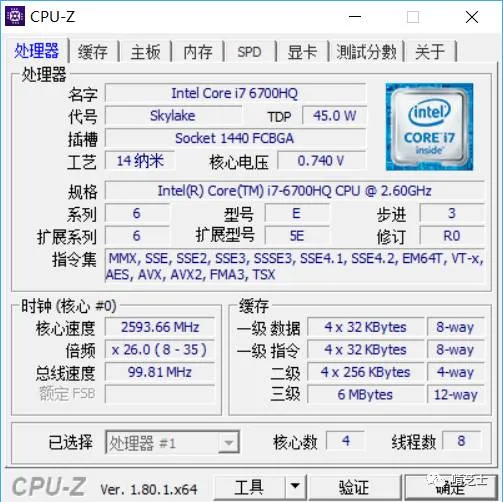Viewport: 503px width, 502px height.
Task: Click the 核心速度 value field
Action: click(x=160, y=327)
